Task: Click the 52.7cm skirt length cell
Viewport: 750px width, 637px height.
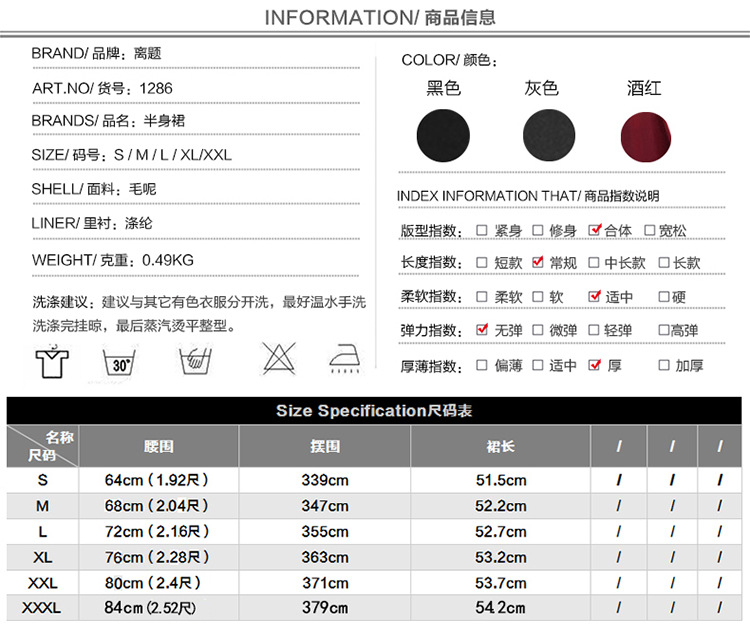Action: (501, 531)
